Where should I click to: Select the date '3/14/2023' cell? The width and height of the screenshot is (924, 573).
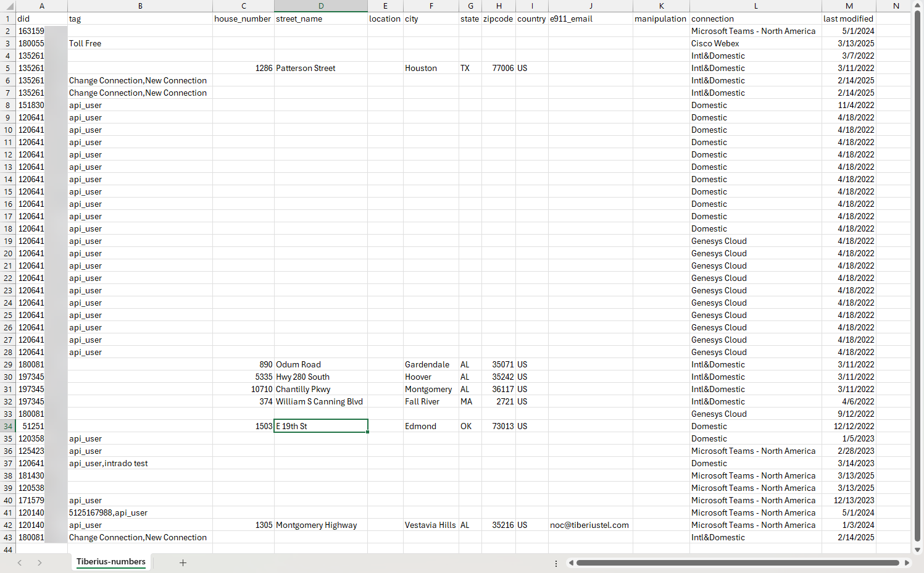point(849,463)
